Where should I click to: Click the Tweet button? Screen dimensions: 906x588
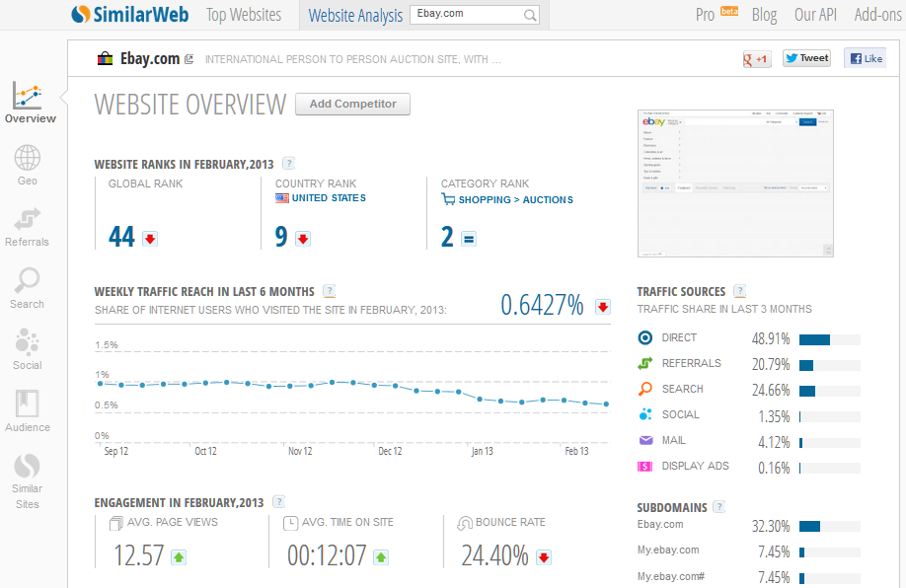point(806,58)
